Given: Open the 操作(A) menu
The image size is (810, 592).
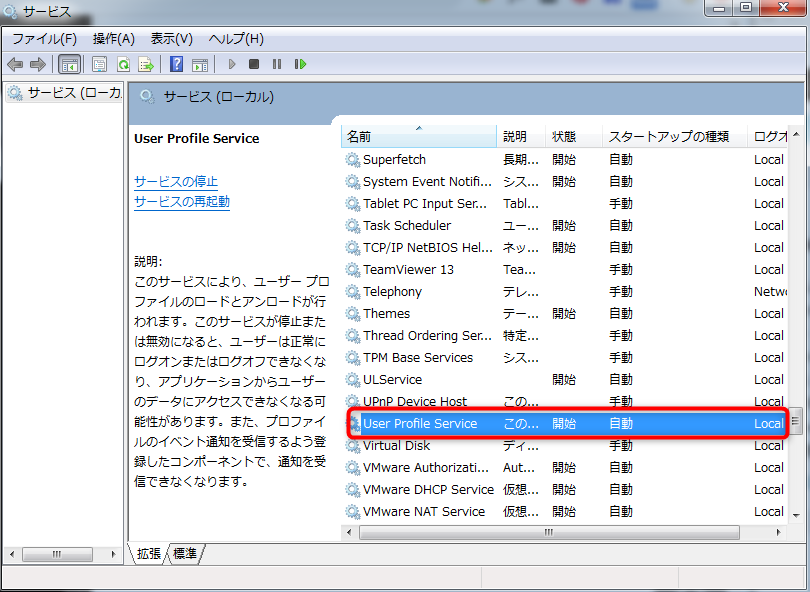Looking at the screenshot, I should pyautogui.click(x=114, y=39).
